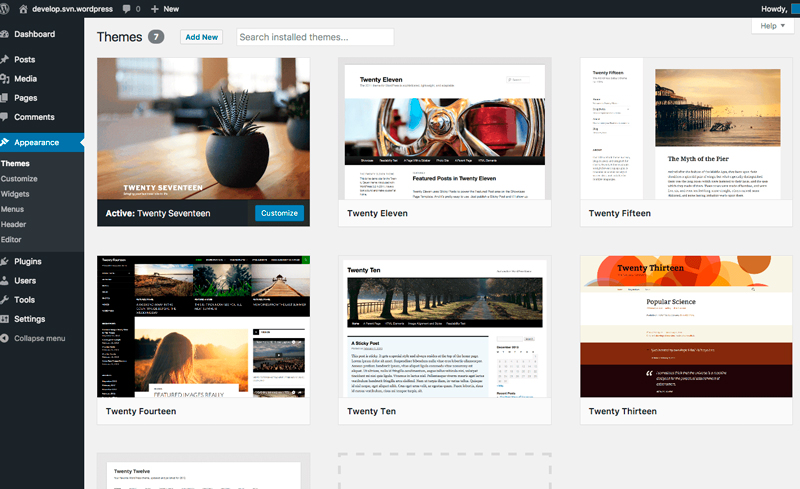Viewport: 800px width, 489px height.
Task: Click the WordPress logo icon
Action: (x=8, y=8)
